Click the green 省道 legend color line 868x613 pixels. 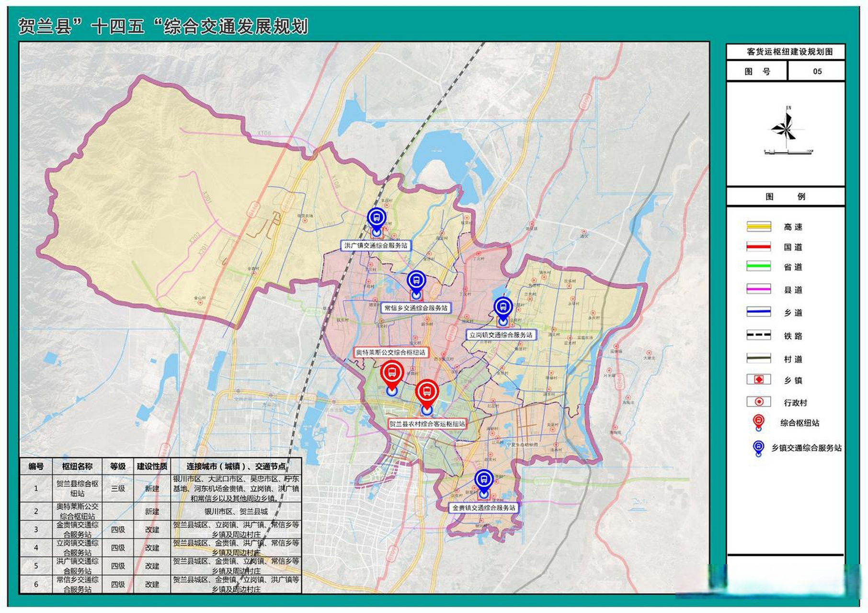point(759,266)
